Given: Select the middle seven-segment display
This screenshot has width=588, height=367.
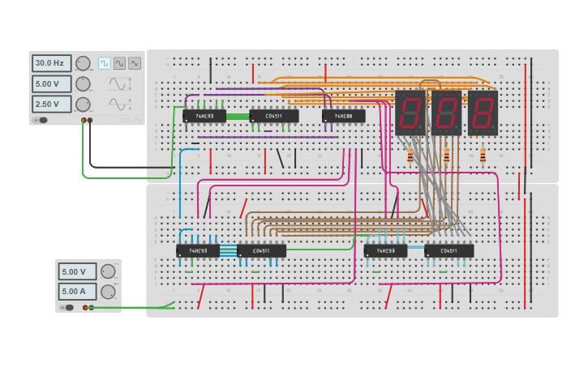Looking at the screenshot, I should click(x=446, y=112).
